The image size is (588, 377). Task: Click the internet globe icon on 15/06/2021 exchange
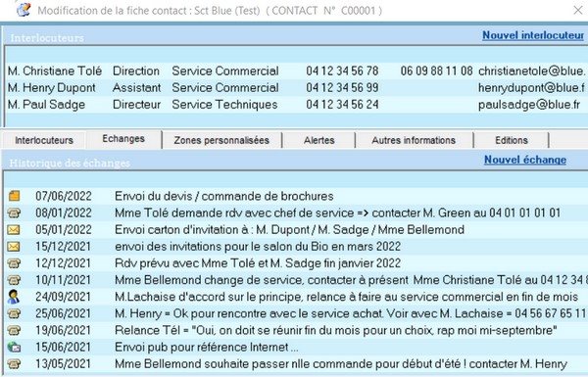click(x=14, y=347)
